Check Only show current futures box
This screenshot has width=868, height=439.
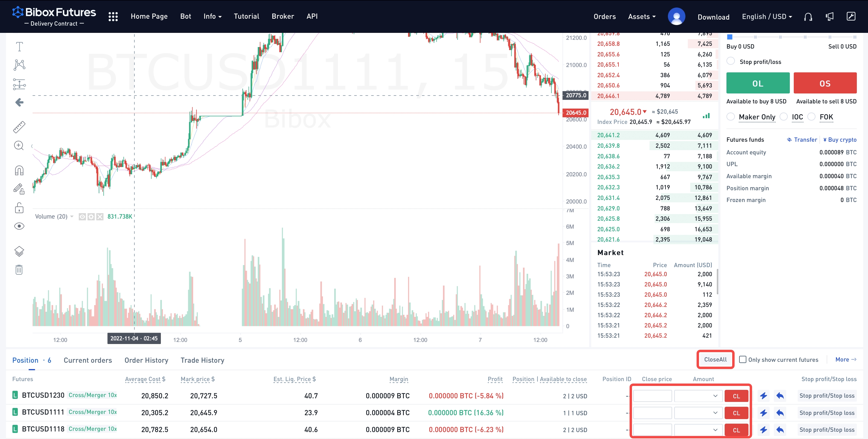click(742, 359)
